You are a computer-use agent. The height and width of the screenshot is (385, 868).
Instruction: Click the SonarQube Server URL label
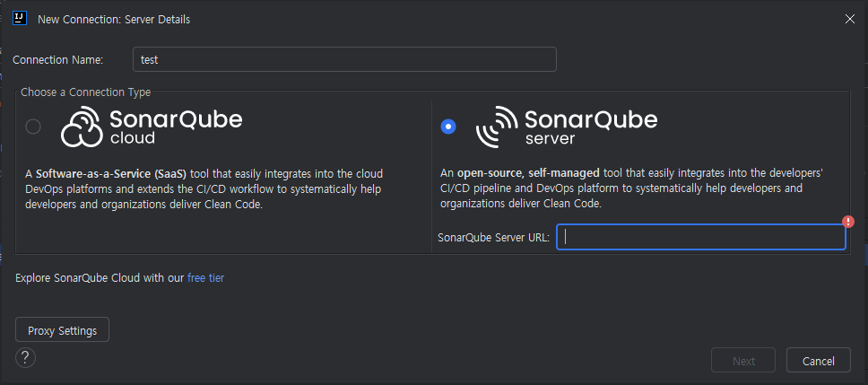pos(493,238)
